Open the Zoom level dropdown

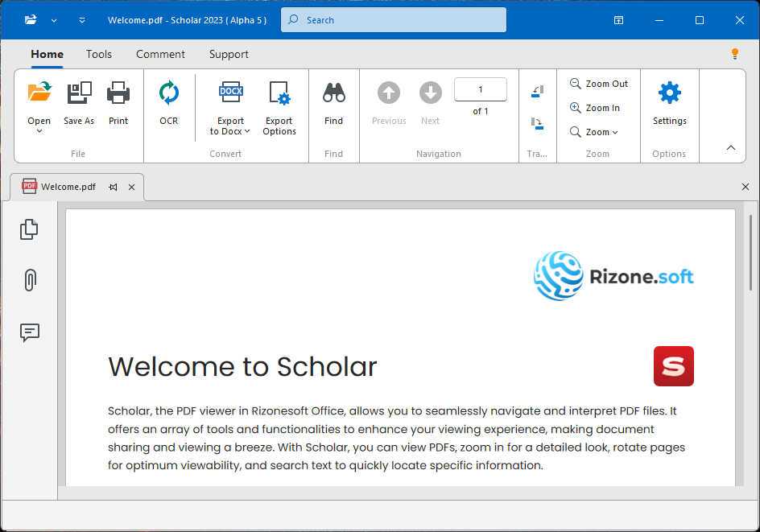click(x=594, y=132)
